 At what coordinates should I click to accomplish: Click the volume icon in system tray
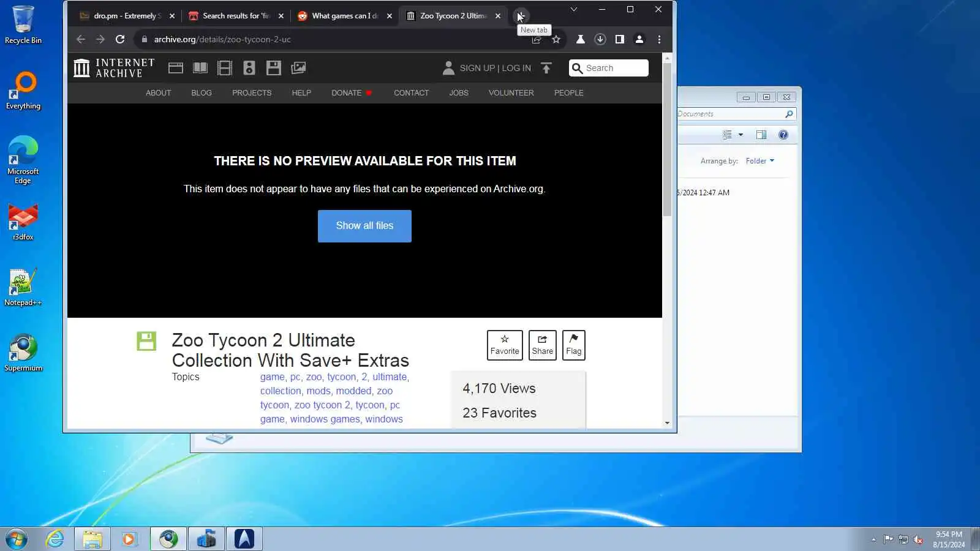pyautogui.click(x=918, y=539)
